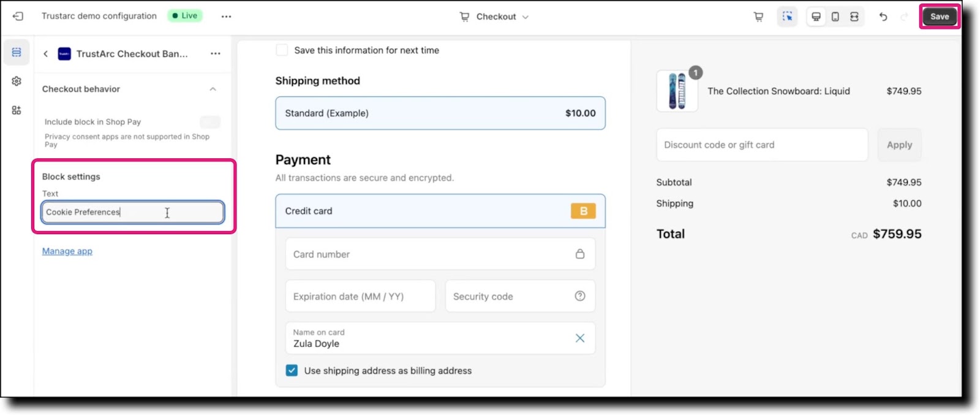Check Save this information for next time

click(282, 50)
